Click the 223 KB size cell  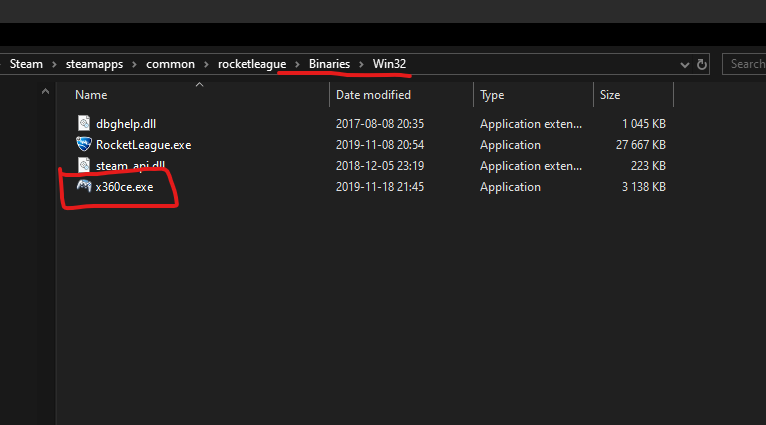coord(648,166)
